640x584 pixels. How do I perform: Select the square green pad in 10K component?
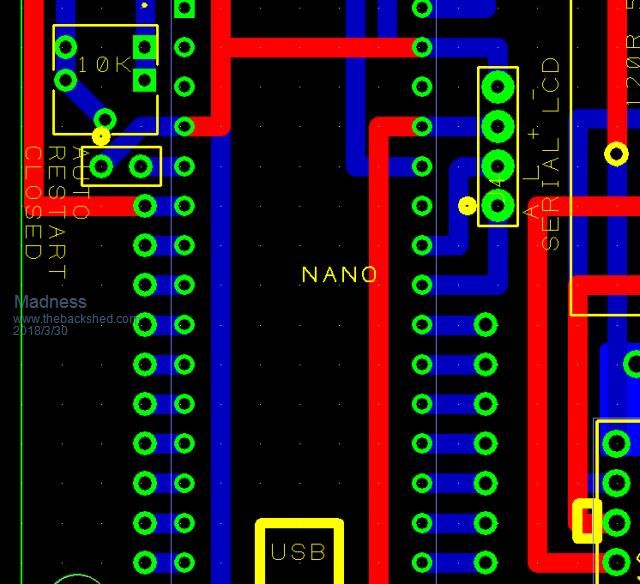145,47
